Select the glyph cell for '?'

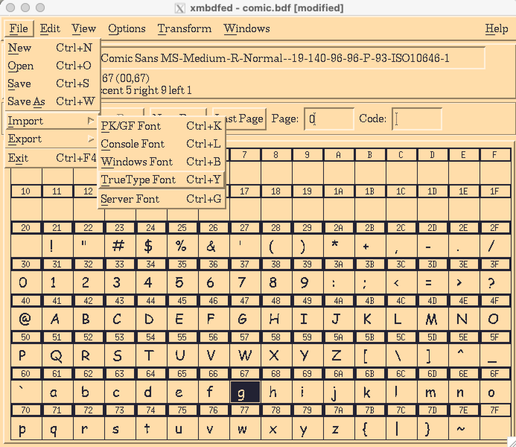tap(494, 283)
